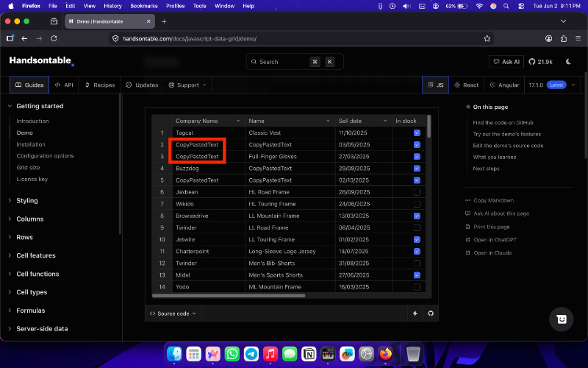Open the chat widget at the page's bottom right
This screenshot has width=588, height=368.
click(x=561, y=319)
